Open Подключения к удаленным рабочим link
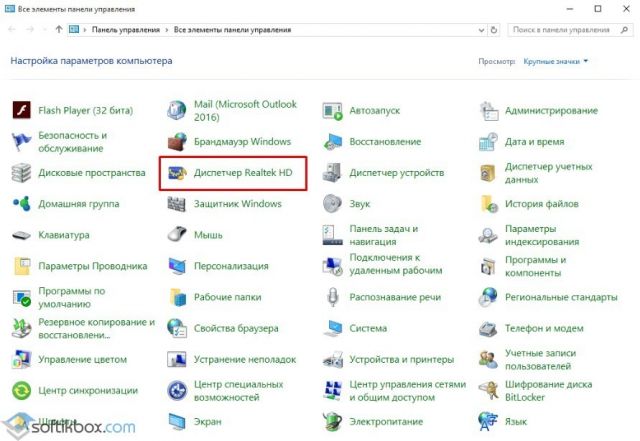640x441 pixels. (x=396, y=264)
